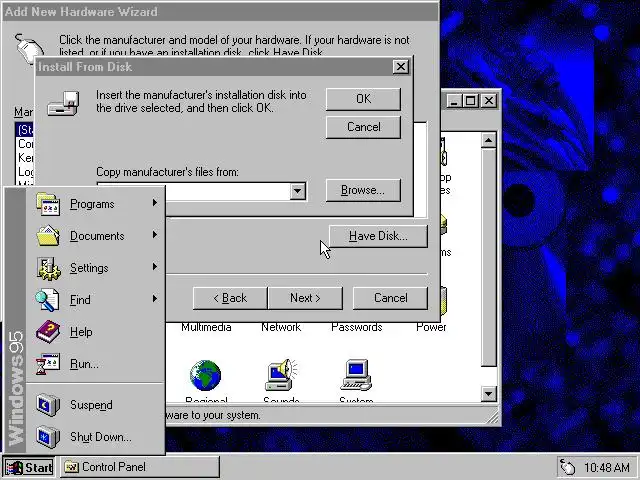
Task: Expand the Documents submenu arrow
Action: (x=155, y=235)
